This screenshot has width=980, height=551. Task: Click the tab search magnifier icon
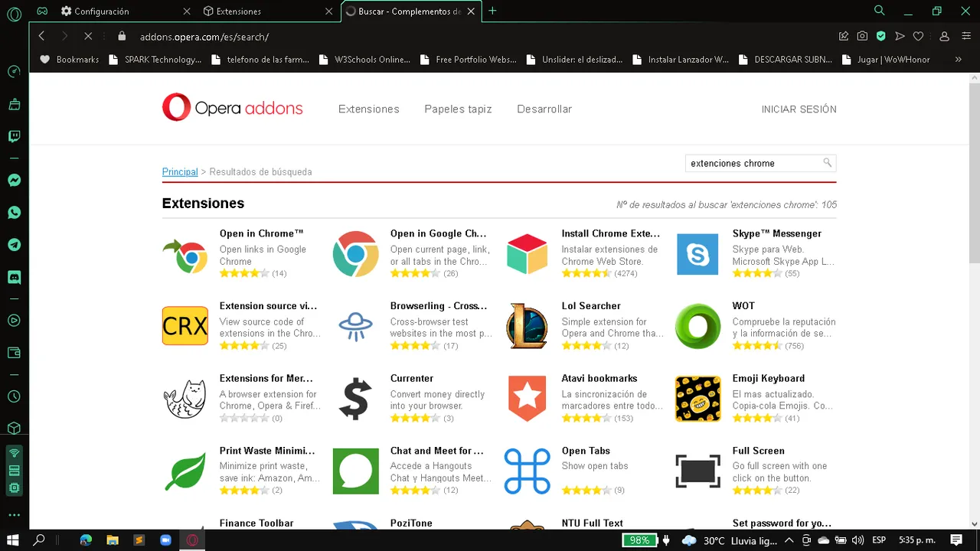pyautogui.click(x=880, y=11)
